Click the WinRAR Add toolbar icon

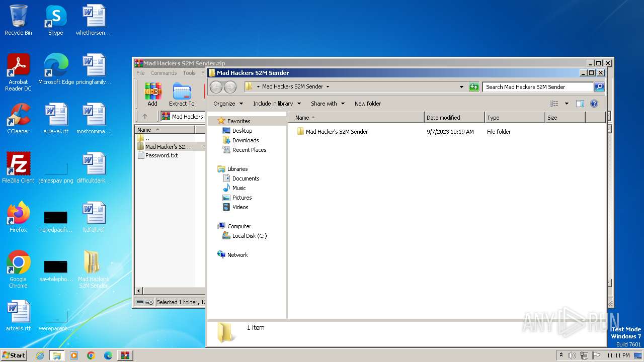click(x=152, y=95)
